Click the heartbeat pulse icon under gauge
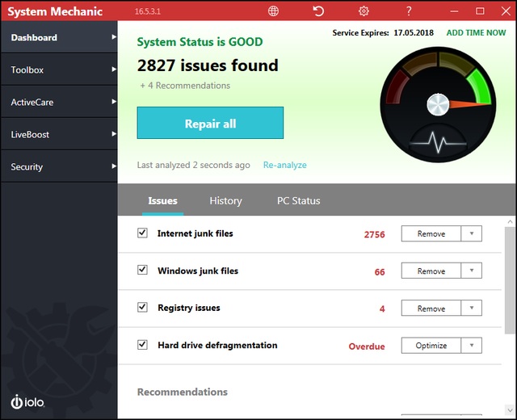This screenshot has height=420, width=517. [437, 144]
